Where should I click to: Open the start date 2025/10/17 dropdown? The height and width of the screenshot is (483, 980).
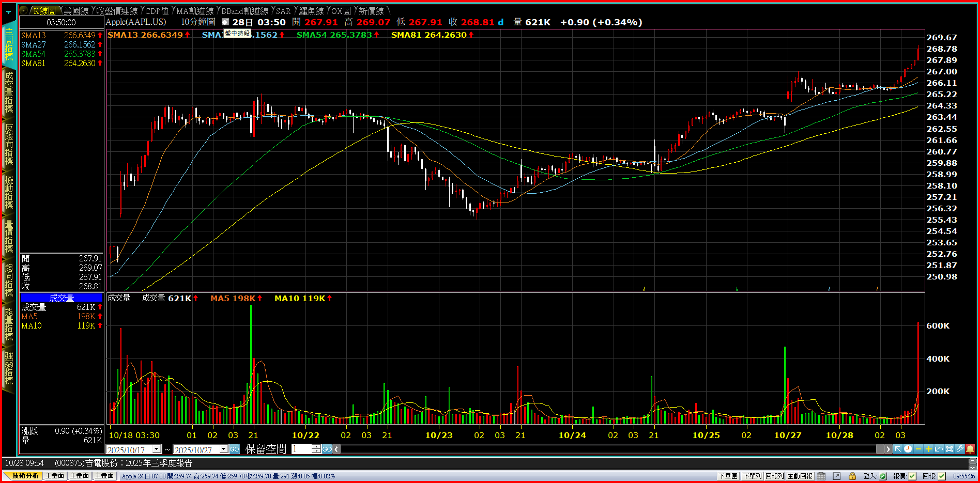point(157,449)
